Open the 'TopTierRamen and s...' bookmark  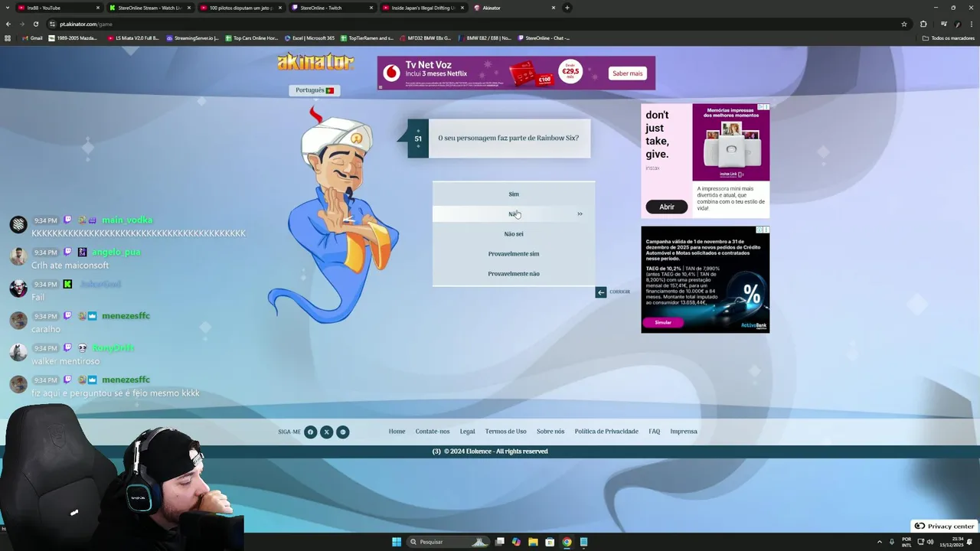coord(367,37)
